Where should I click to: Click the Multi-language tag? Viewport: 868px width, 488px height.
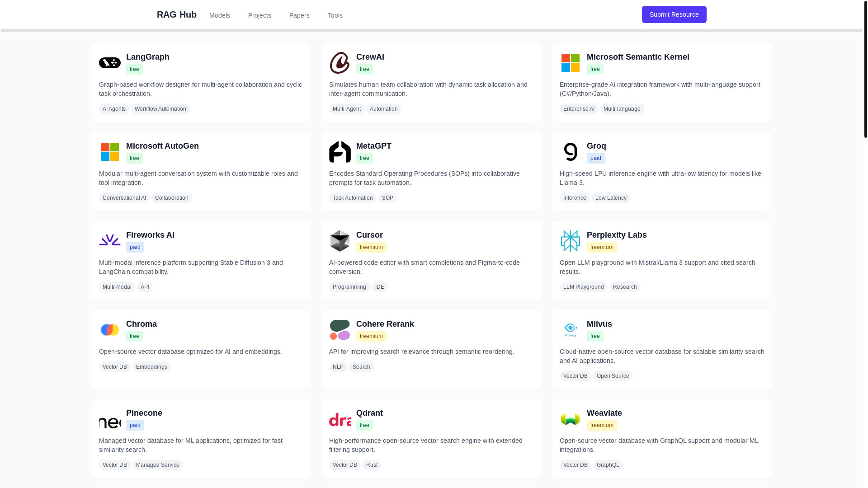pyautogui.click(x=622, y=109)
